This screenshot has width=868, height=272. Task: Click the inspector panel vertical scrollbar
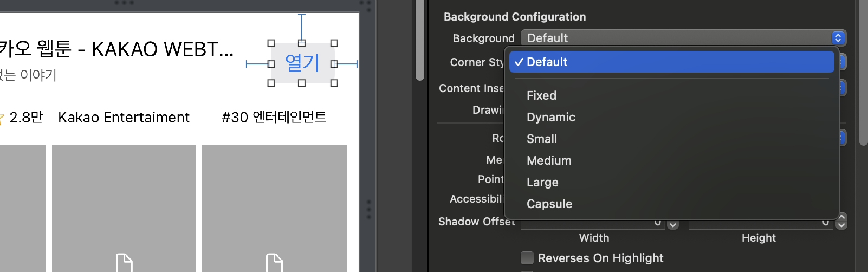(x=863, y=73)
